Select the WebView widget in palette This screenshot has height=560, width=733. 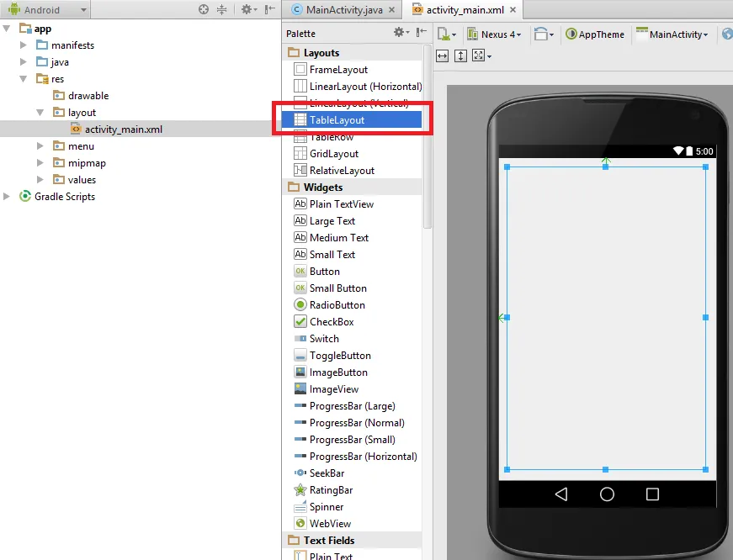click(330, 524)
